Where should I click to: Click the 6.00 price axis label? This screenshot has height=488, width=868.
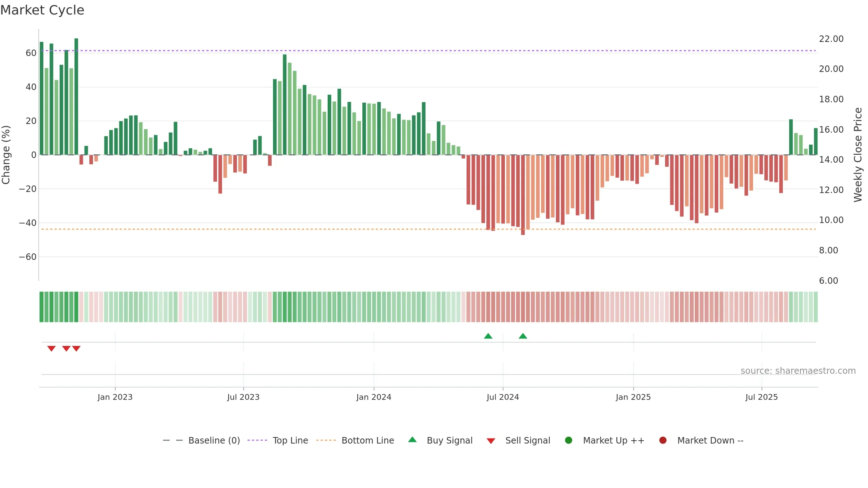point(829,281)
